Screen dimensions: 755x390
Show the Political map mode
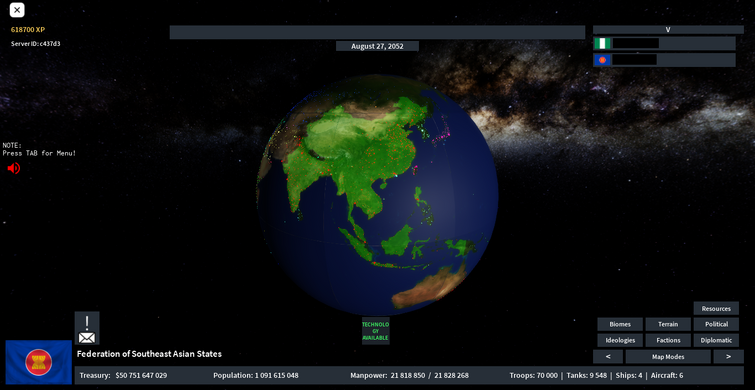coord(716,324)
